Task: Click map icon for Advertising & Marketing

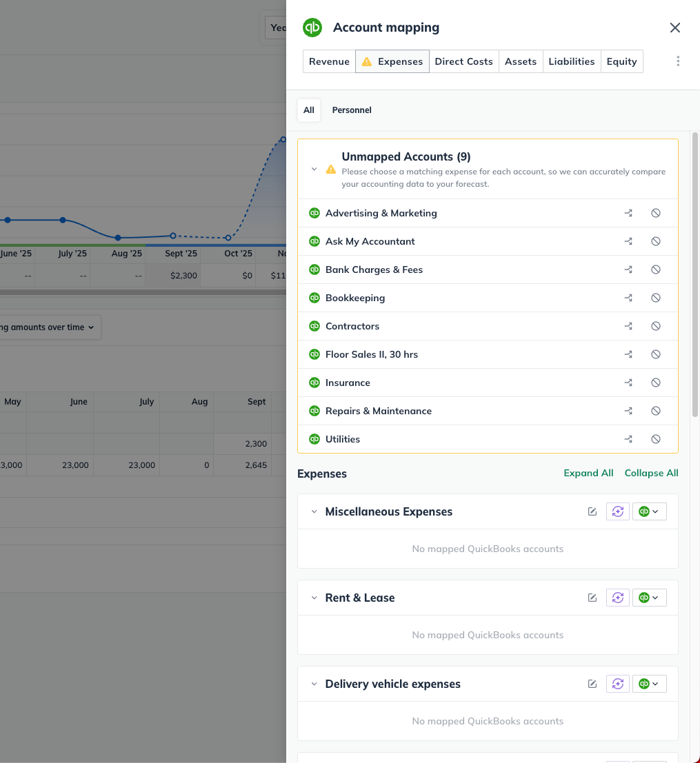Action: (628, 213)
